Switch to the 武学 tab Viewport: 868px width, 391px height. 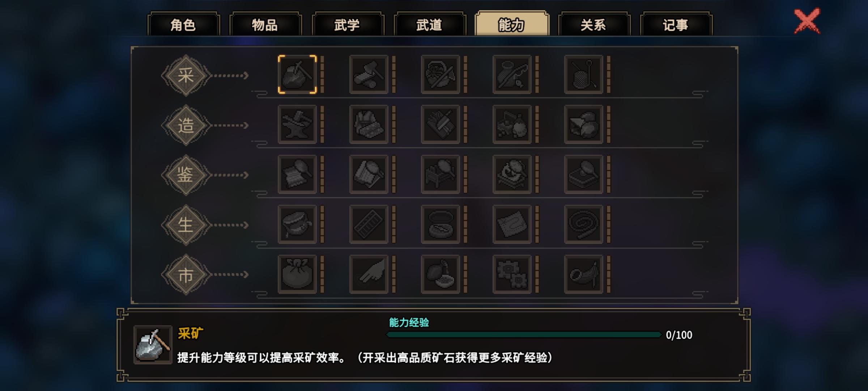pyautogui.click(x=348, y=24)
